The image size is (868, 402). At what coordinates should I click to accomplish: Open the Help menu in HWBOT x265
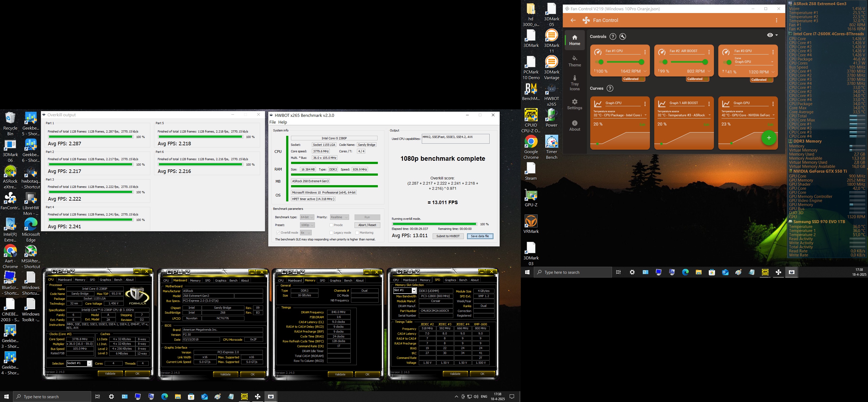pyautogui.click(x=283, y=123)
